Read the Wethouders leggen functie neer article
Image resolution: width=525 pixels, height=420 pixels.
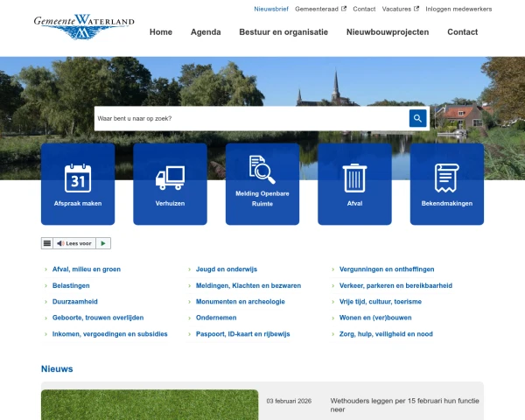tap(404, 404)
